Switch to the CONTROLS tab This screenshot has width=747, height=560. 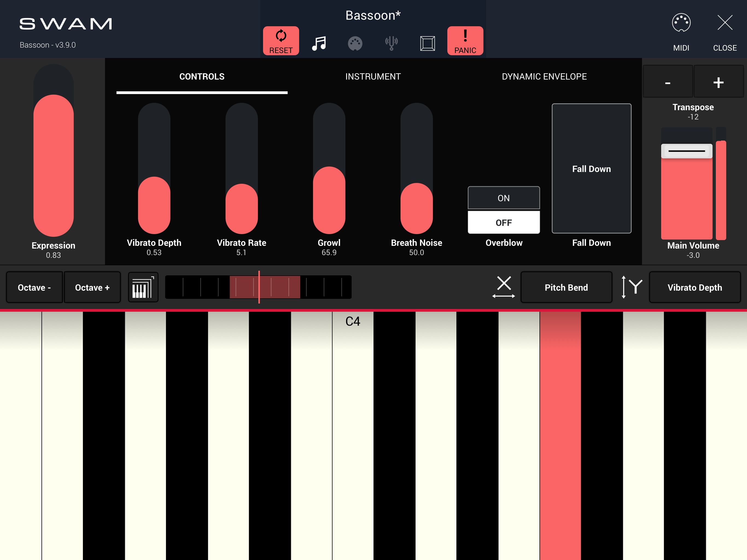click(x=202, y=77)
